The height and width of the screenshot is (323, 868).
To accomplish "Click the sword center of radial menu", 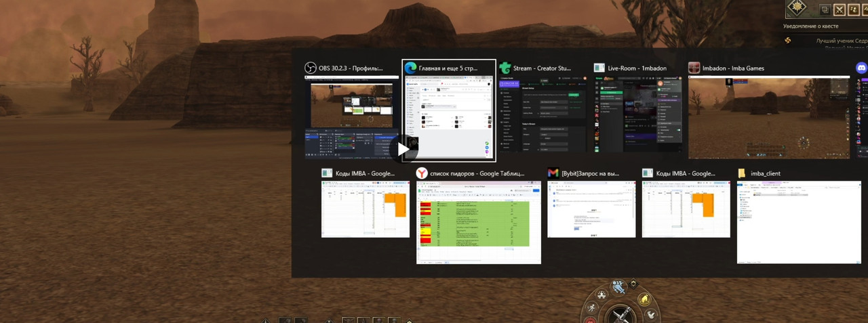I will pyautogui.click(x=620, y=315).
